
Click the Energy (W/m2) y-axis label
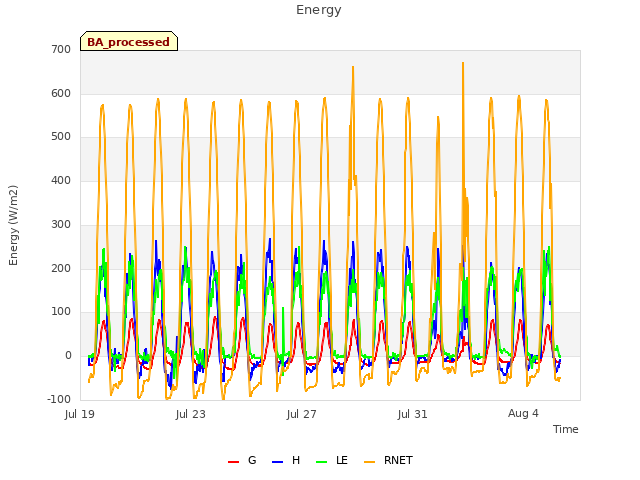[x=13, y=225]
